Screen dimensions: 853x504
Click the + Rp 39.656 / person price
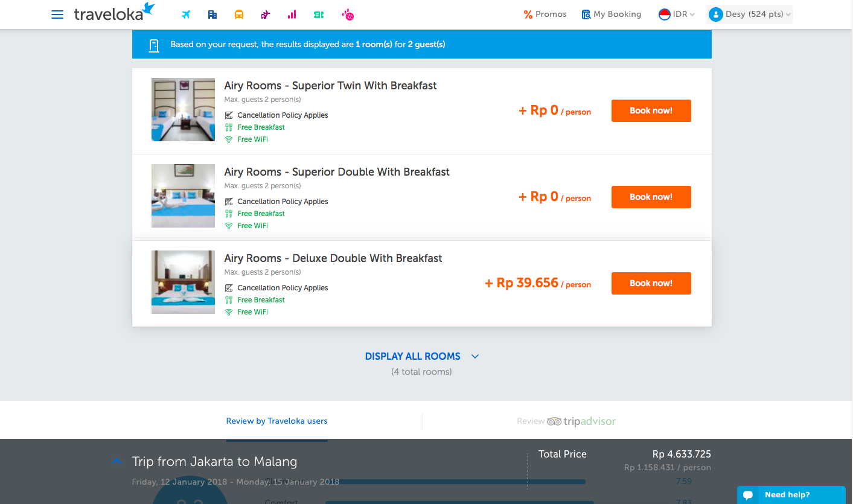[538, 283]
